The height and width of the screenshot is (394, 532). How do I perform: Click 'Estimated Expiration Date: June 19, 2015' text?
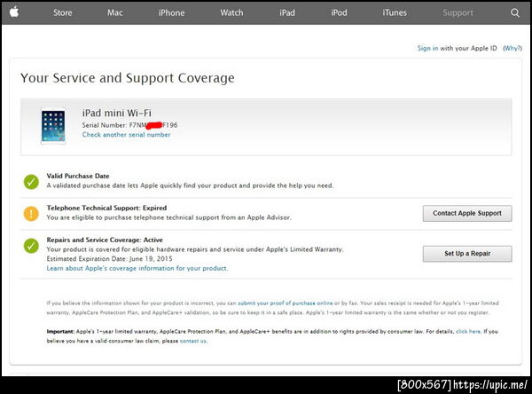109,259
